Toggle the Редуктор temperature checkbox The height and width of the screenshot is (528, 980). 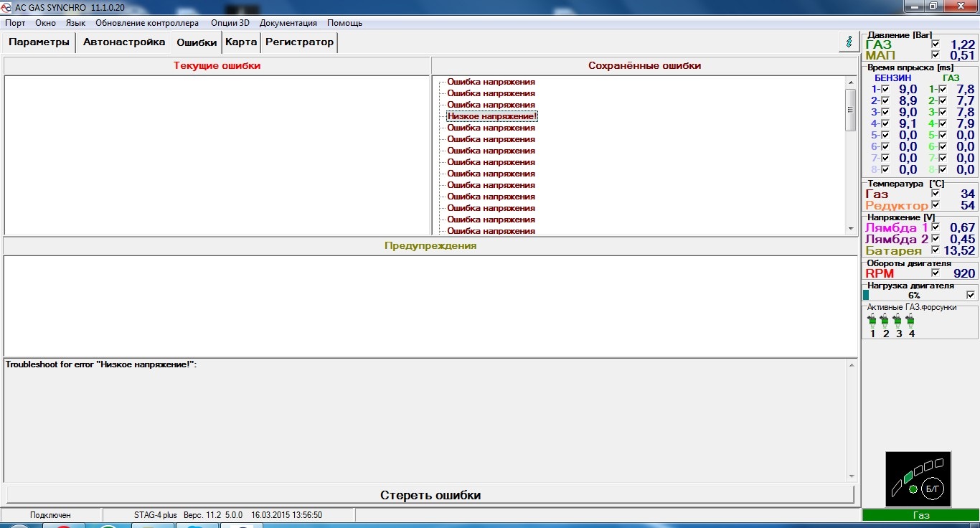tap(935, 206)
